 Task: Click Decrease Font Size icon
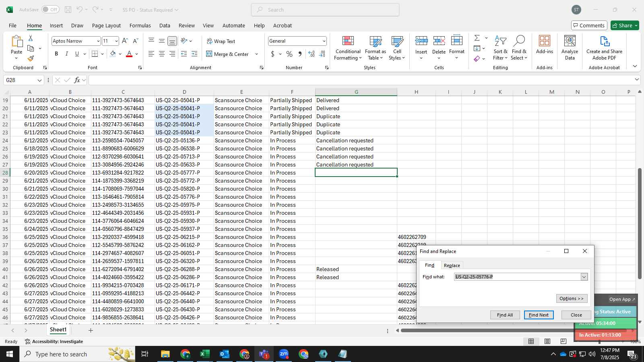coord(135,41)
